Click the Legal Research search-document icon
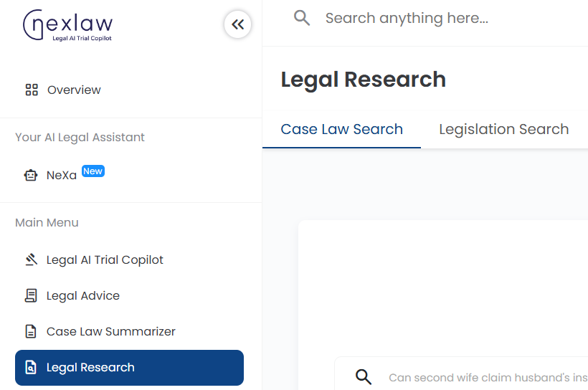The image size is (588, 390). coord(31,368)
